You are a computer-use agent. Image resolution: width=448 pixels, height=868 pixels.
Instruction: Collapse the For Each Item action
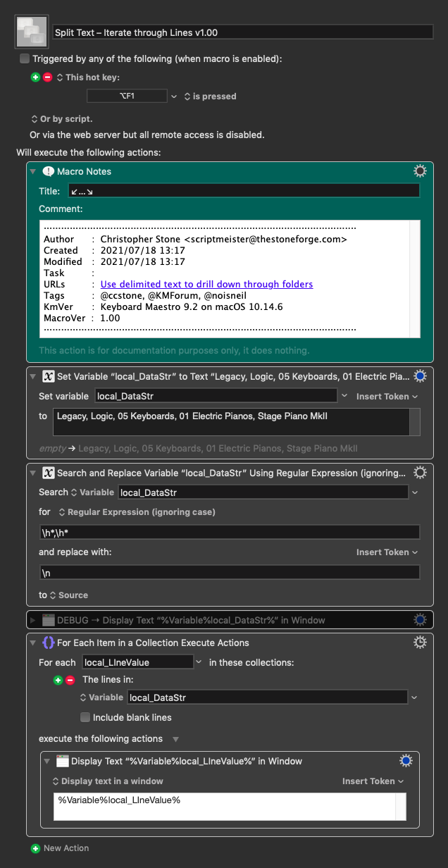pyautogui.click(x=32, y=643)
